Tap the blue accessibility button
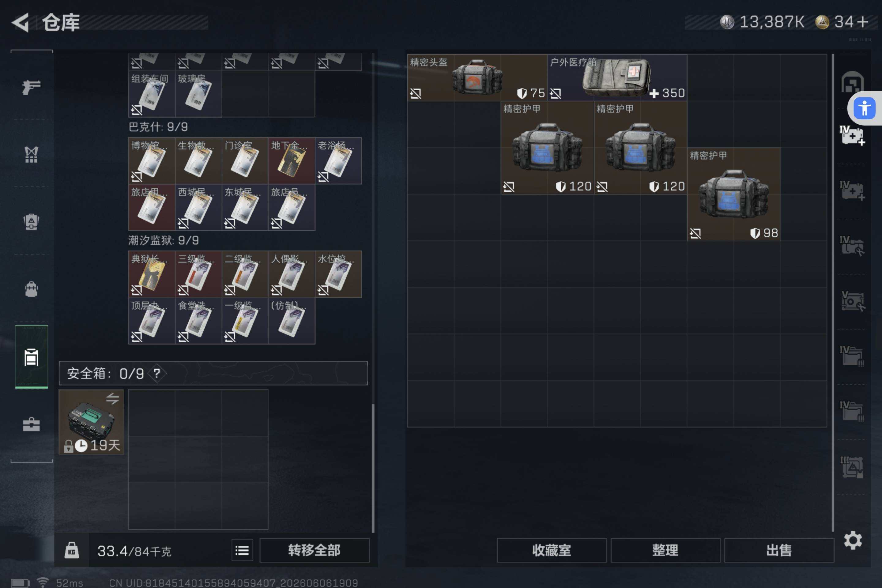 click(x=864, y=108)
